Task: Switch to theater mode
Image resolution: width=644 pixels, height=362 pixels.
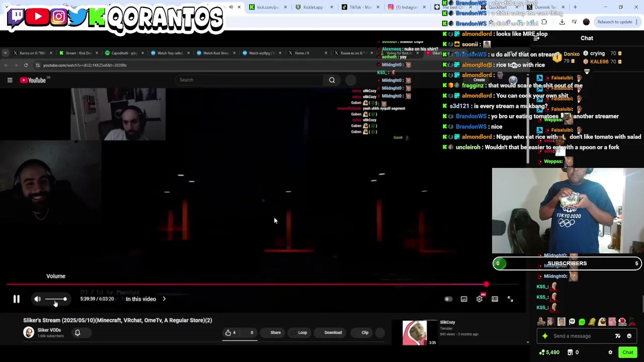Action: pos(495,299)
